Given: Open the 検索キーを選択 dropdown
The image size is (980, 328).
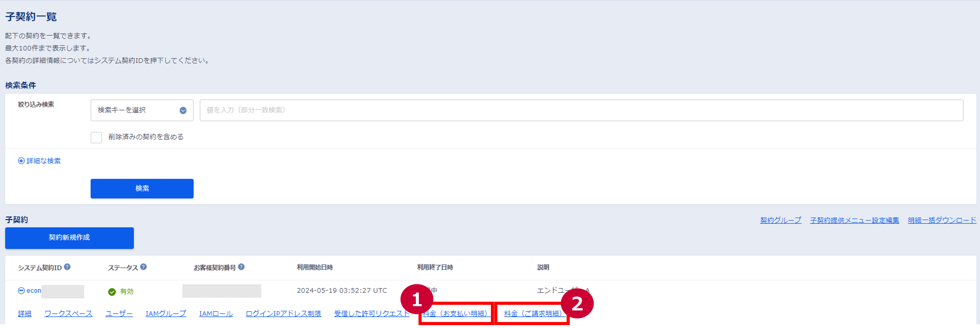Looking at the screenshot, I should pyautogui.click(x=142, y=110).
